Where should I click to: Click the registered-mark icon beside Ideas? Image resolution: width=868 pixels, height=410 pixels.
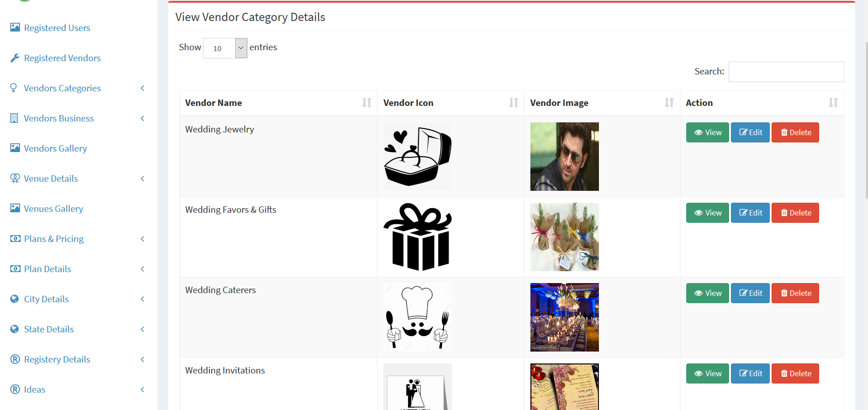coord(15,389)
